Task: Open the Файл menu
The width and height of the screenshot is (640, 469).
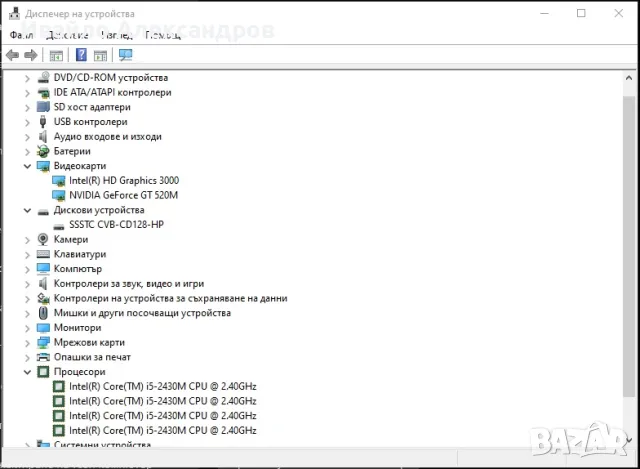Action: 20,35
